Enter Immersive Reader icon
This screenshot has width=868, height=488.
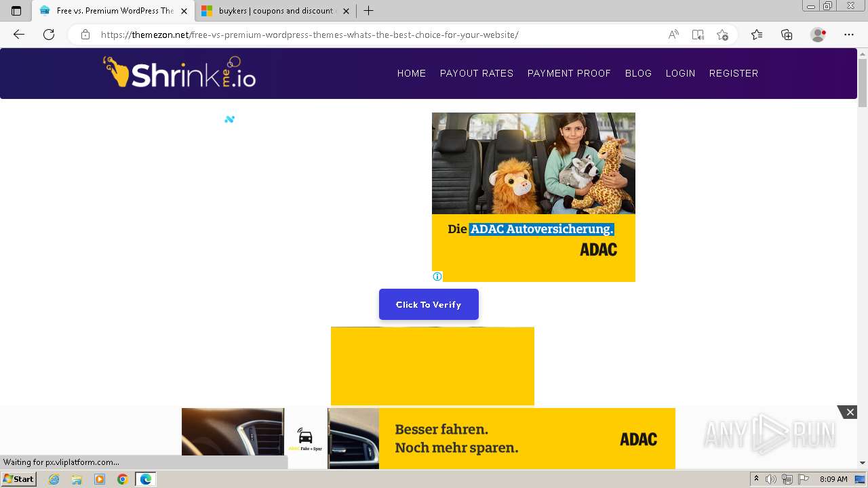tap(698, 35)
